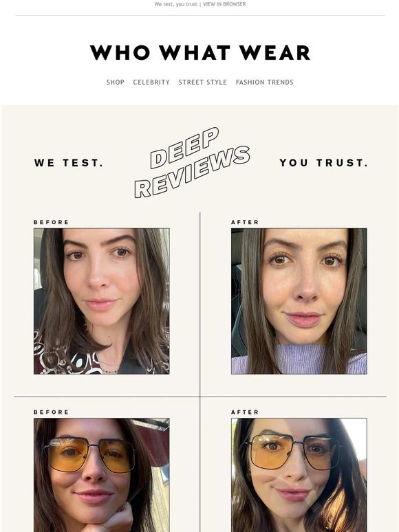Image resolution: width=399 pixels, height=532 pixels.
Task: Click the 'We test, you trust' preheader text
Action: coord(175,4)
